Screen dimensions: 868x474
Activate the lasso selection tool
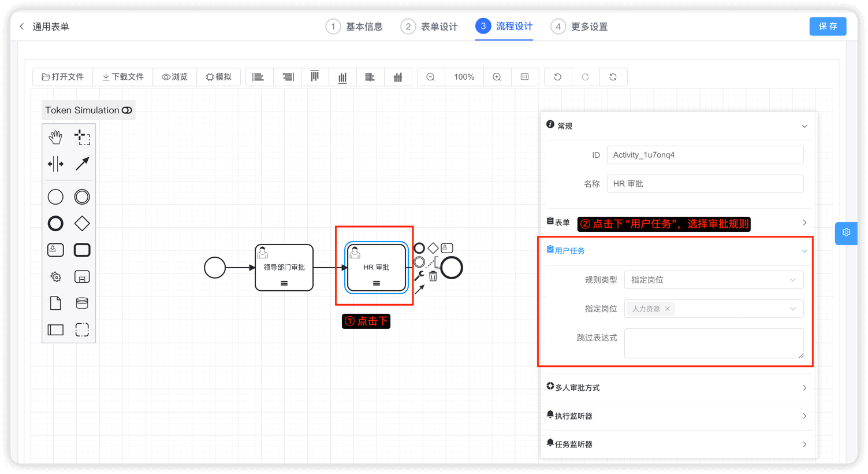click(x=82, y=137)
